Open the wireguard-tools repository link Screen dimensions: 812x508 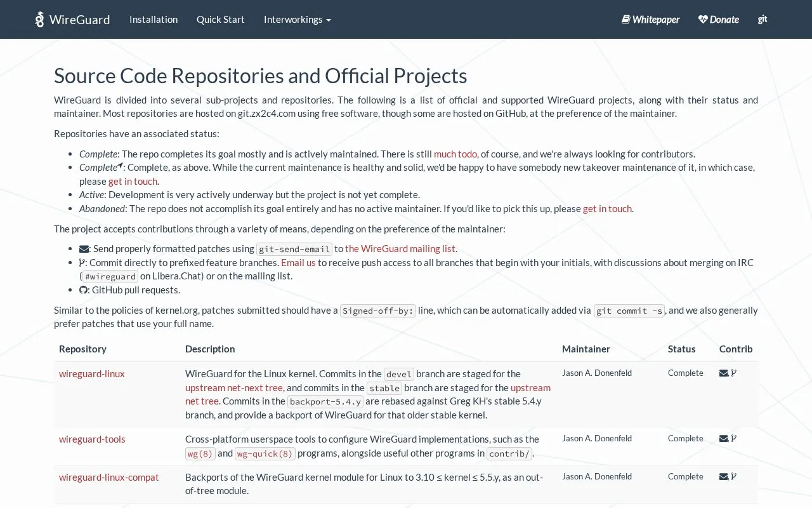[92, 439]
